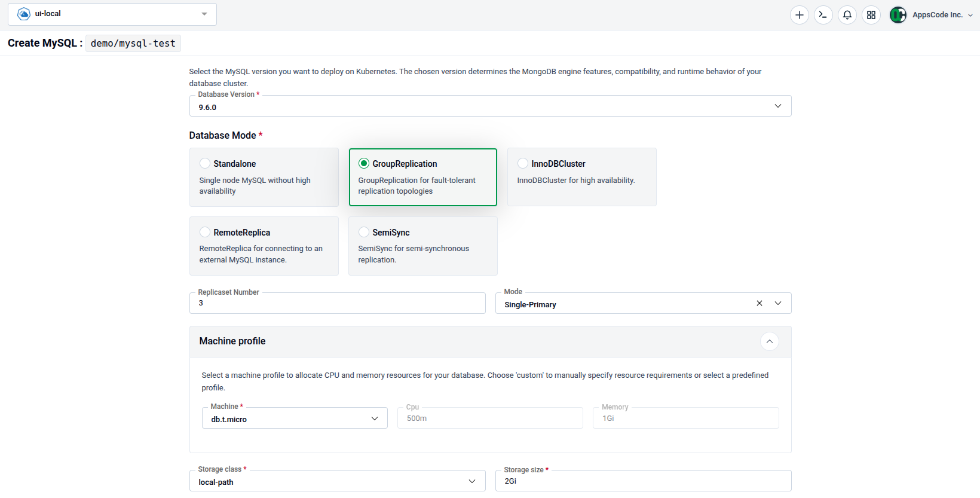Select the SemiSync radio button

(x=364, y=232)
